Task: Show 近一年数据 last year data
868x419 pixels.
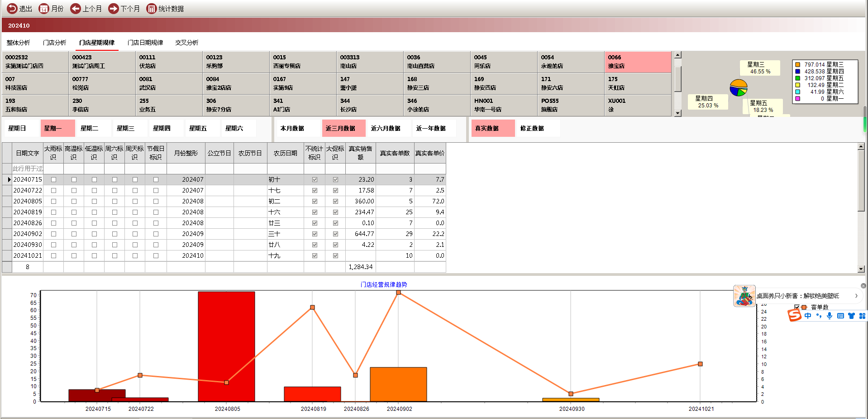Action: coord(434,128)
